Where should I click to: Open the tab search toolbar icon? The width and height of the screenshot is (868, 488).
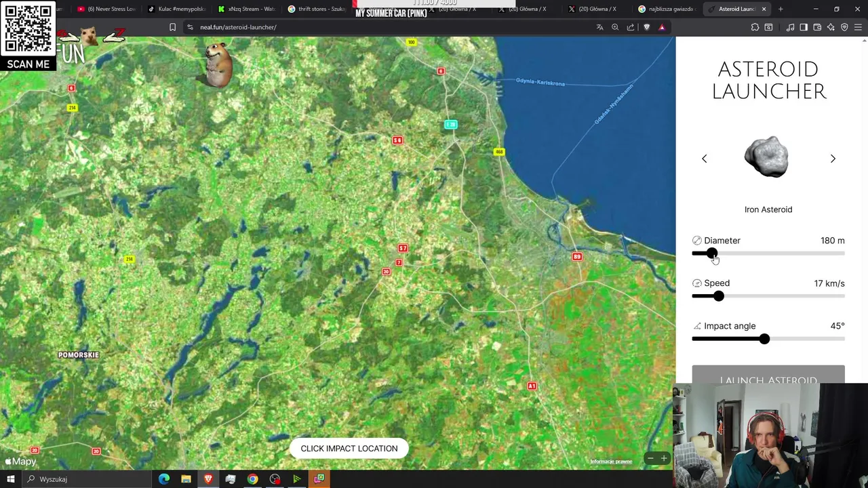[768, 27]
